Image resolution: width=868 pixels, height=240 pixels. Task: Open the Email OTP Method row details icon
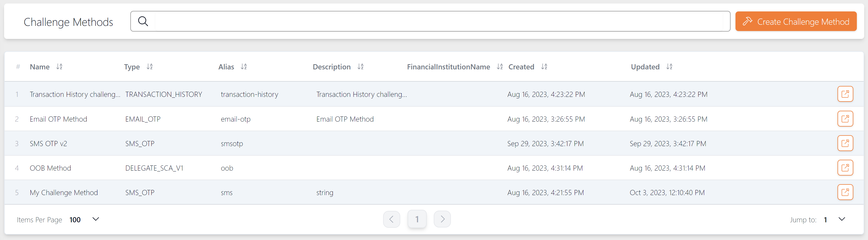[845, 119]
